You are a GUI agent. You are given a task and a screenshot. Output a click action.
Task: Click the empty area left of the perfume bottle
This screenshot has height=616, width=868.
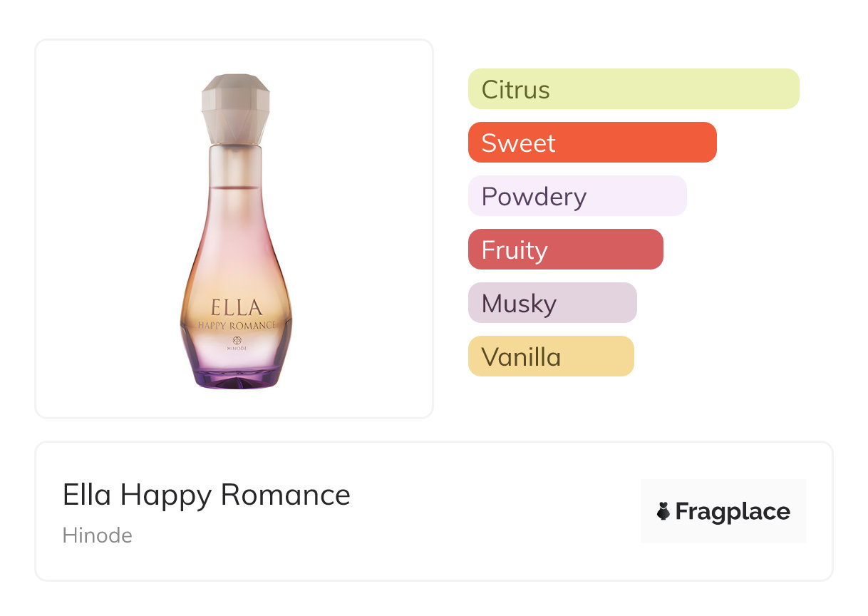pos(107,228)
